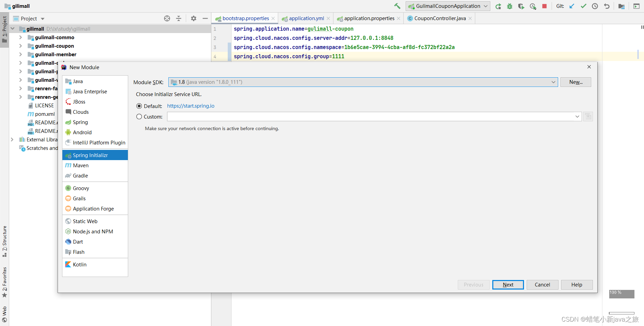Select Dart module type
The height and width of the screenshot is (326, 644).
(x=95, y=242)
